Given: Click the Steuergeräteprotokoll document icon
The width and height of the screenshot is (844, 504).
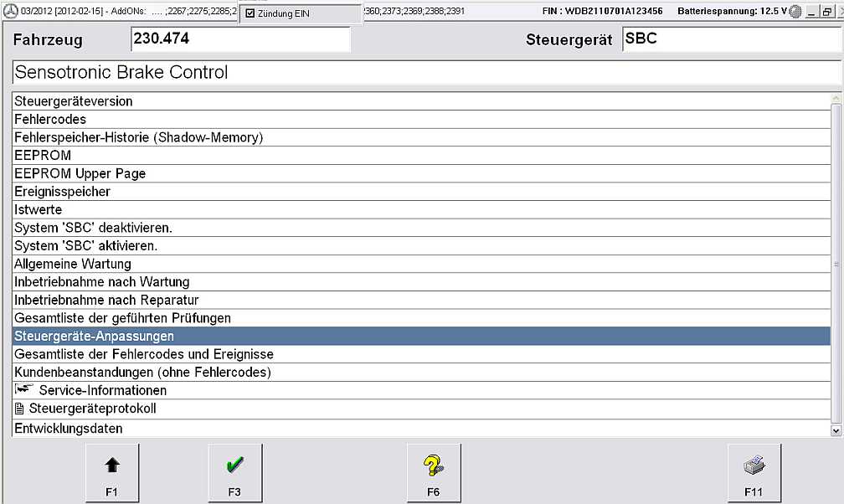Looking at the screenshot, I should tap(20, 409).
